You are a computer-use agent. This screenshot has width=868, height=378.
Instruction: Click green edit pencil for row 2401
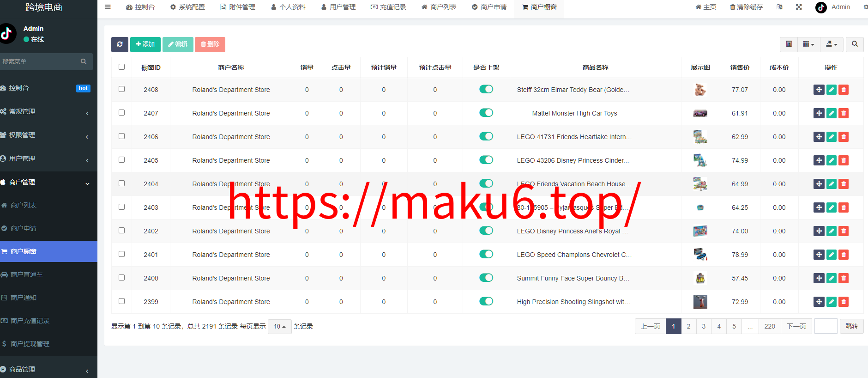pyautogui.click(x=832, y=255)
